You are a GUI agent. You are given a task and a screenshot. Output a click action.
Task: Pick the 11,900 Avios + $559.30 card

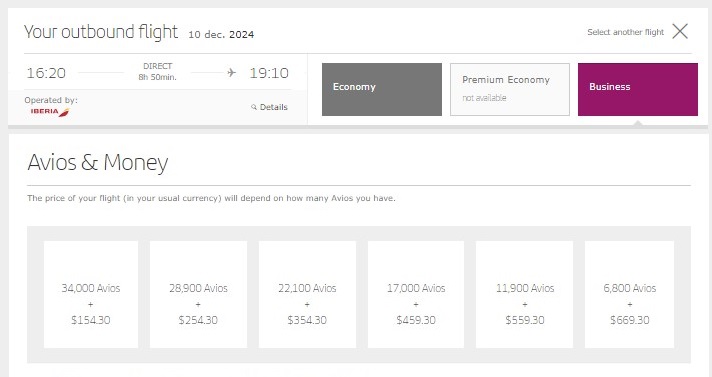point(524,294)
